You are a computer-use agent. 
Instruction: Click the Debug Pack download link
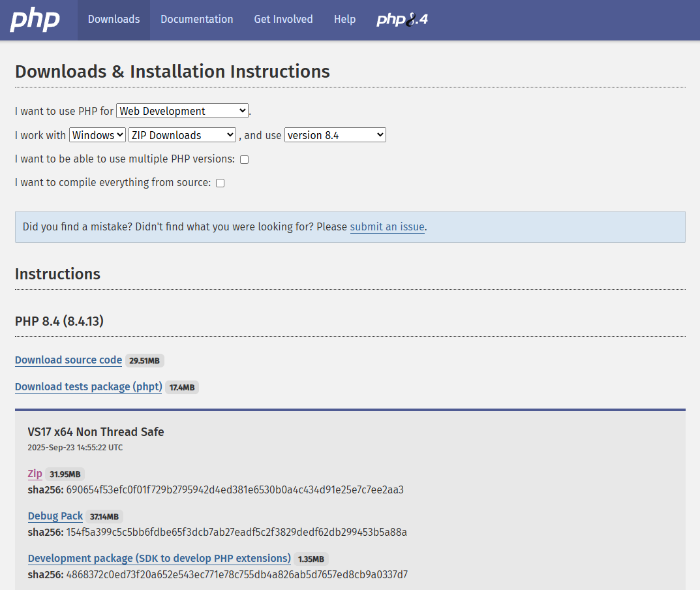pyautogui.click(x=55, y=516)
